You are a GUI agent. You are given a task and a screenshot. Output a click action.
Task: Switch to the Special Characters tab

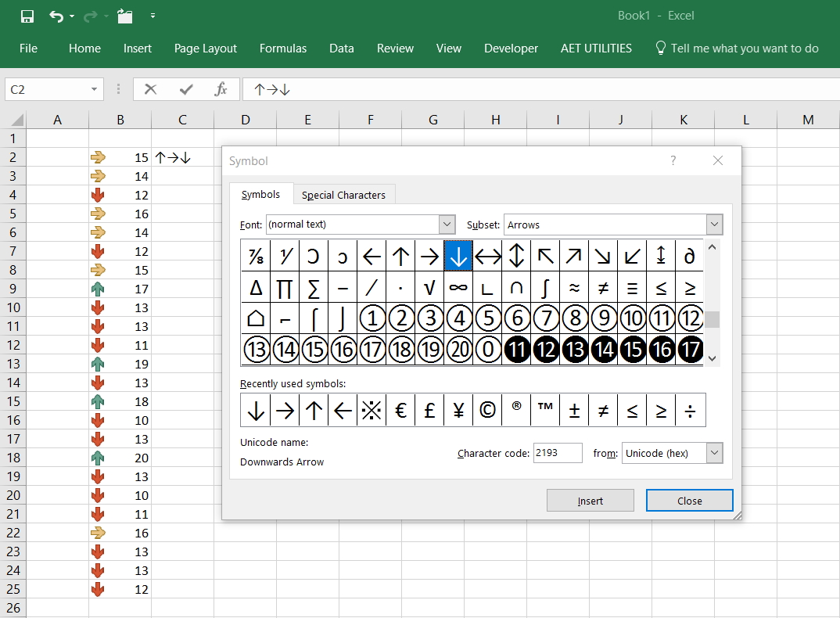click(x=343, y=194)
